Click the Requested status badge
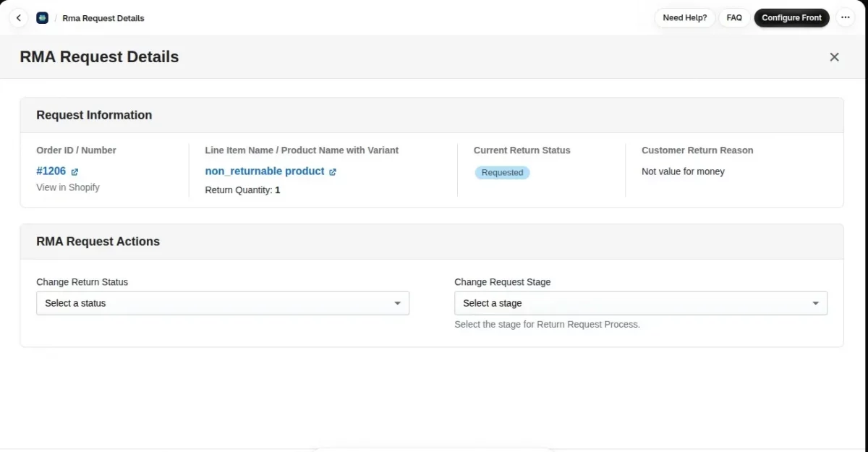 tap(502, 173)
